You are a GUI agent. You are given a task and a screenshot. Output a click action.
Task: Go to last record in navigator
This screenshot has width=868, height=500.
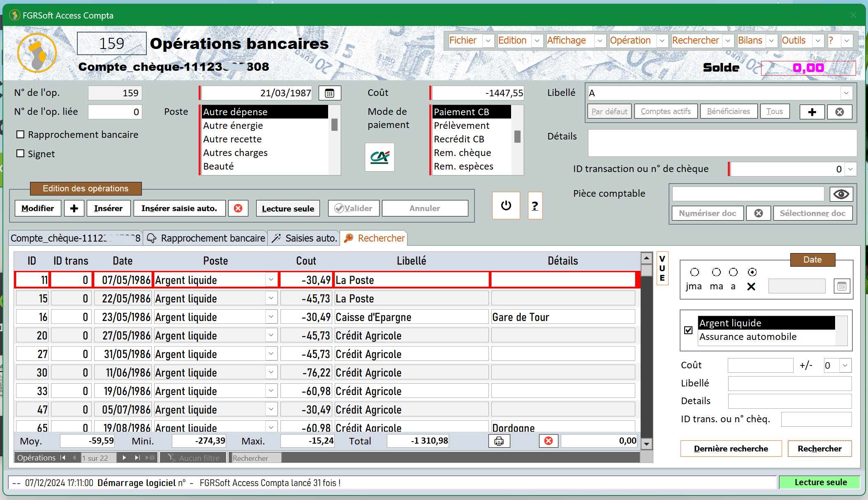(137, 458)
